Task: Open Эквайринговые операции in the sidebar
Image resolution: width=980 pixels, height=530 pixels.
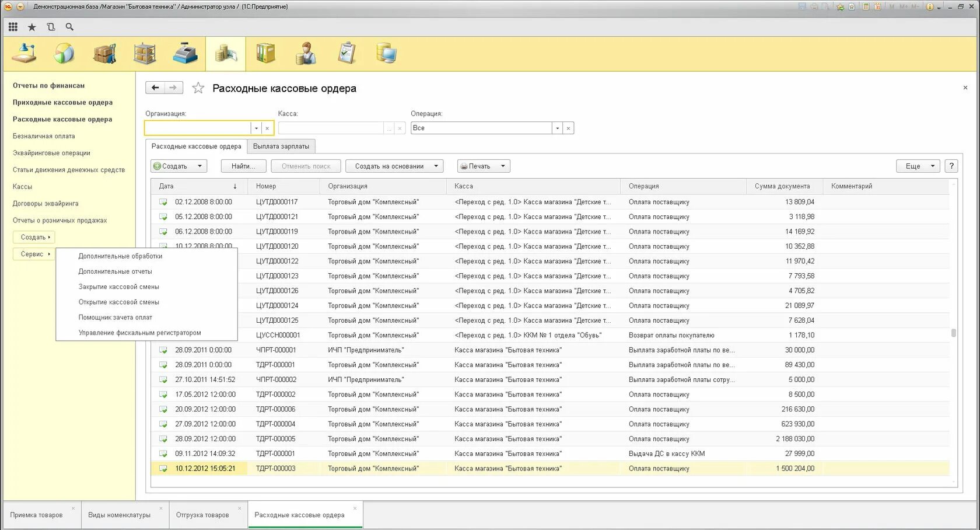Action: click(51, 154)
